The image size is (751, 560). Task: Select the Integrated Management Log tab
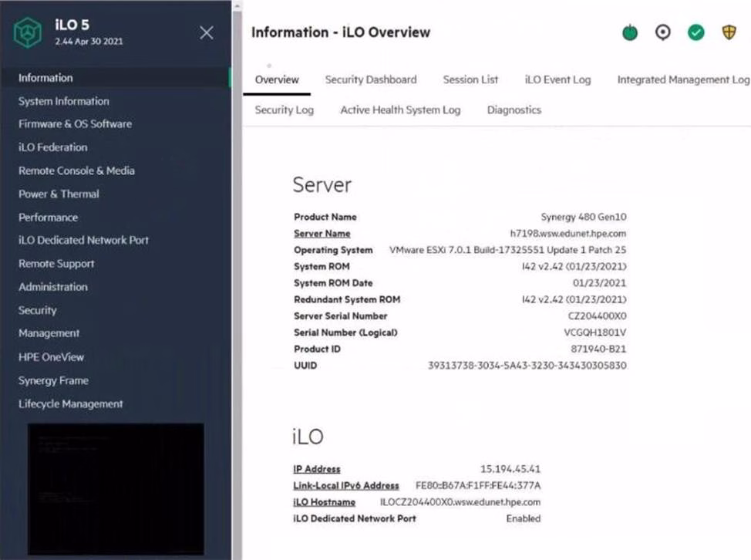click(x=682, y=79)
